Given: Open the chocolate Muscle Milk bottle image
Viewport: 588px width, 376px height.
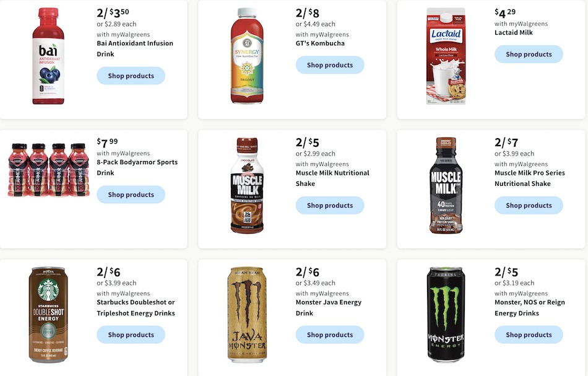Looking at the screenshot, I should [x=247, y=185].
